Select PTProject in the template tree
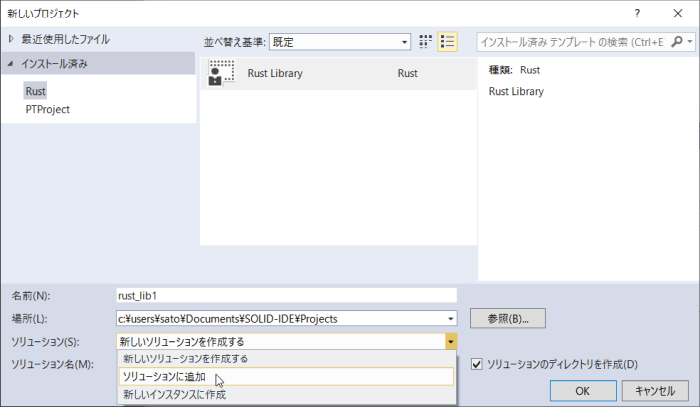The image size is (700, 407). (x=47, y=109)
